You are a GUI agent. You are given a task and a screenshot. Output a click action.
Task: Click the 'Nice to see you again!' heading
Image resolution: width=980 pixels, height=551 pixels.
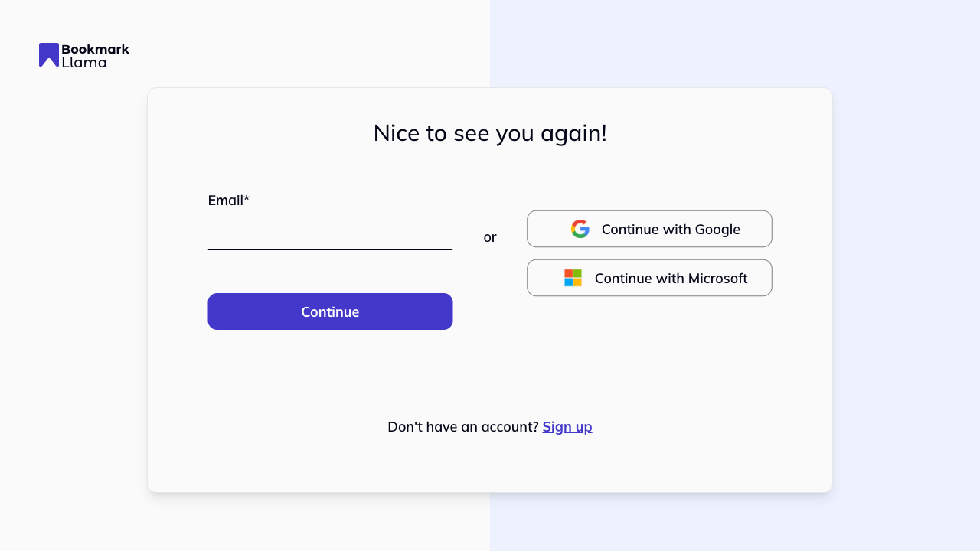(x=489, y=133)
